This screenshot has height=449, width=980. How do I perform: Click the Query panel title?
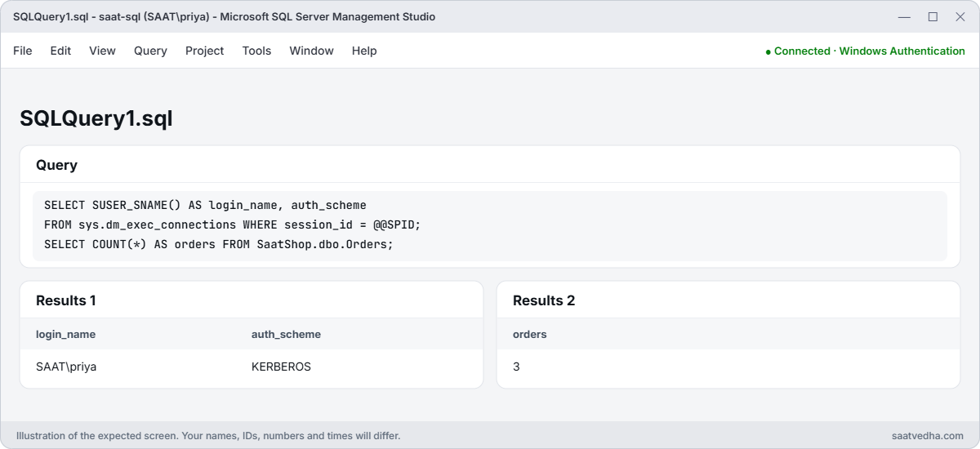(56, 165)
